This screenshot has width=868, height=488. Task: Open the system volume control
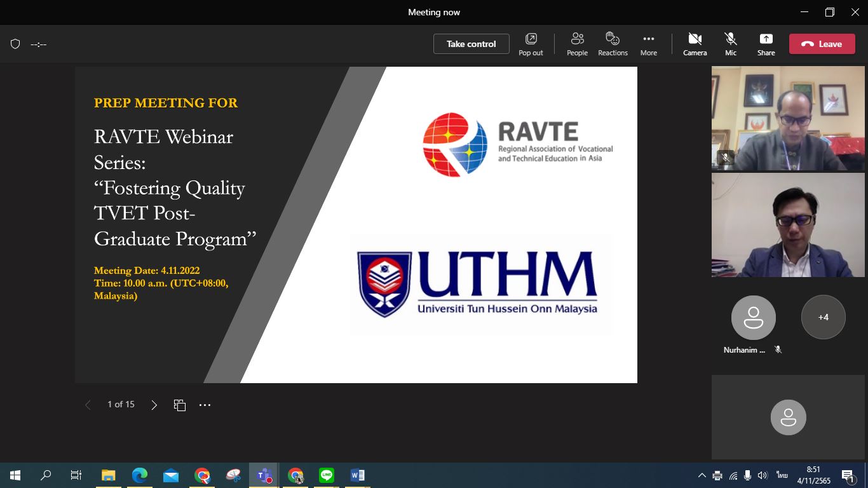pos(763,475)
